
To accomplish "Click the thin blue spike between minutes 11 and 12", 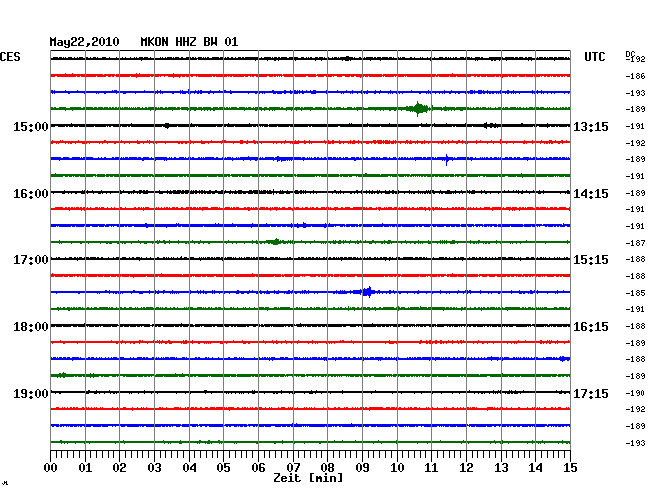I will point(446,160).
